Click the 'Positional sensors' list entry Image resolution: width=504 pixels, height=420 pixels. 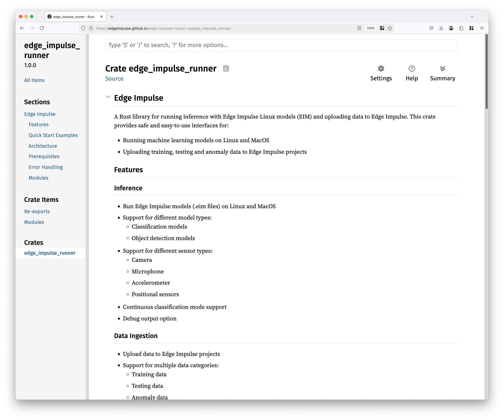pos(155,294)
